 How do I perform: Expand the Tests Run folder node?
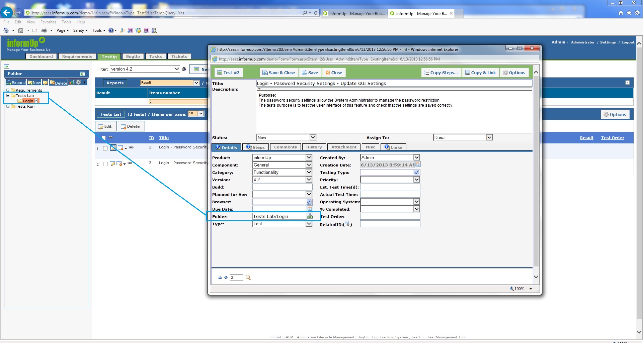click(x=8, y=106)
